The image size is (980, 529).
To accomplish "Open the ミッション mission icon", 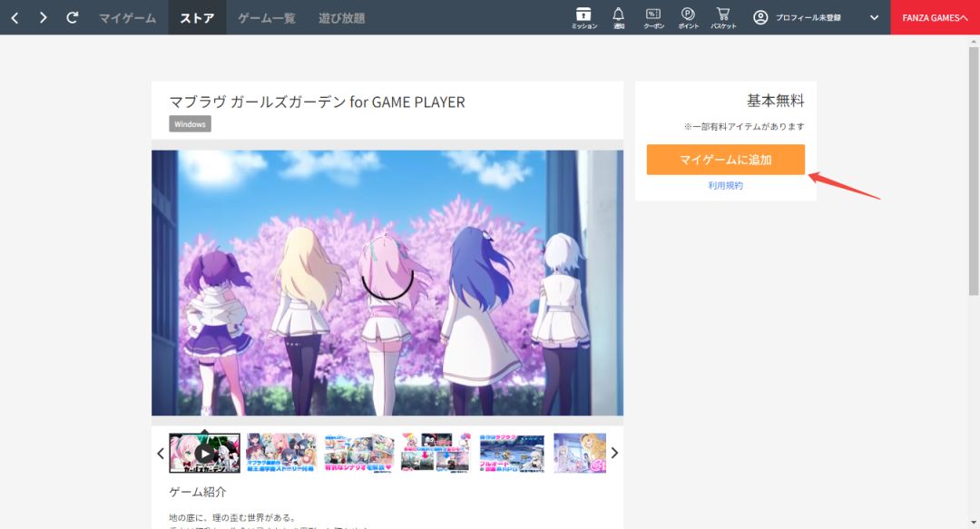I will (583, 18).
